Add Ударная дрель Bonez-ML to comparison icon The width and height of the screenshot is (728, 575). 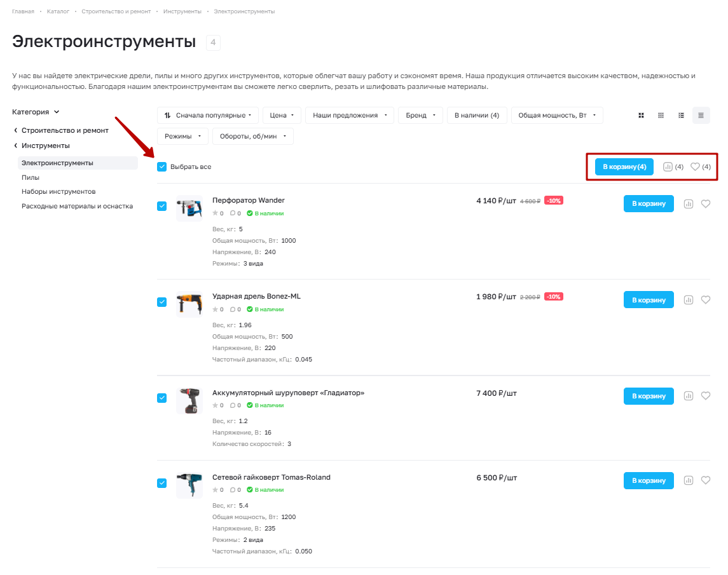point(688,300)
